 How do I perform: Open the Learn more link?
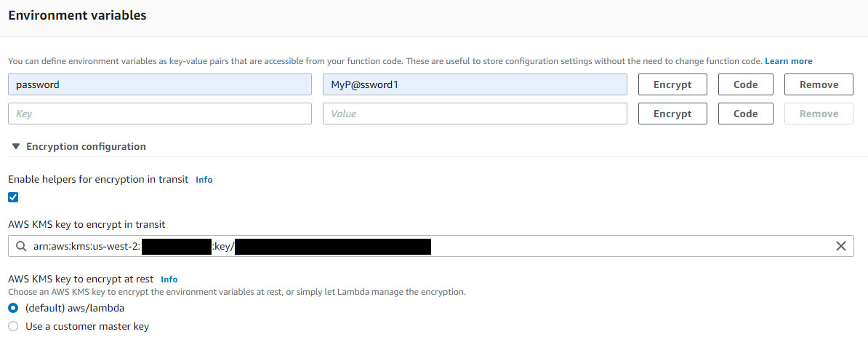(788, 61)
